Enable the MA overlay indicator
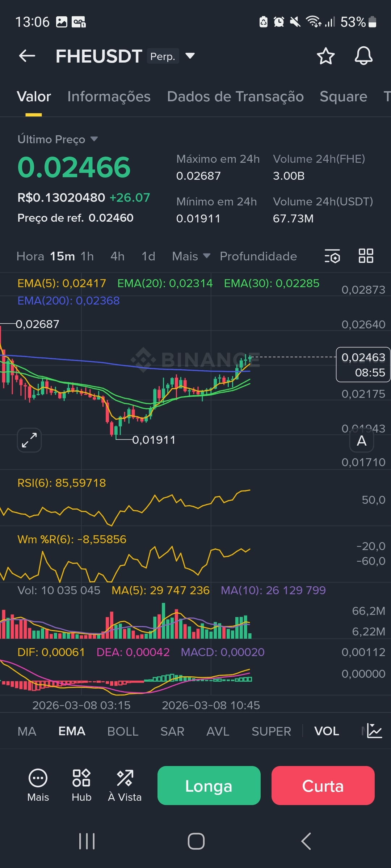391x868 pixels. pos(27,731)
